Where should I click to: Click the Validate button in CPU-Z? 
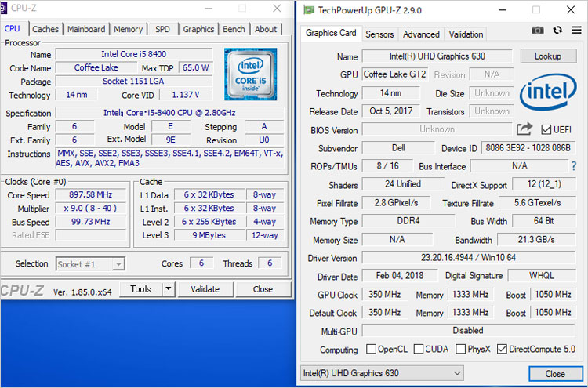pyautogui.click(x=205, y=289)
